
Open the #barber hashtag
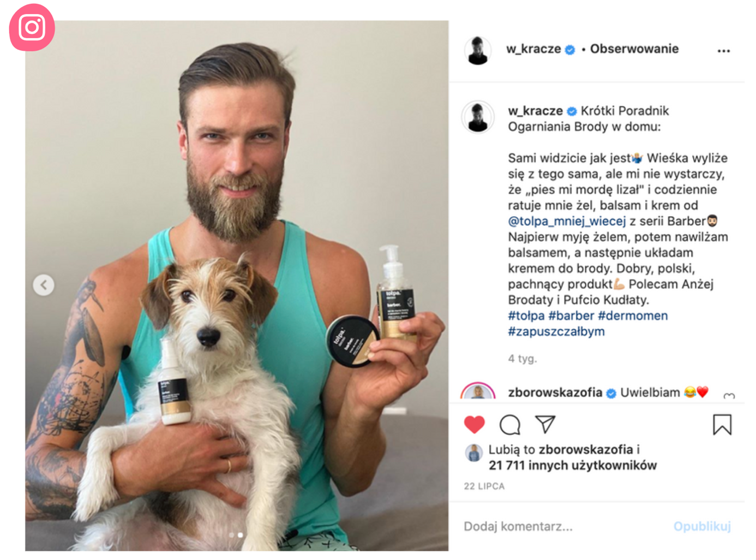[571, 315]
